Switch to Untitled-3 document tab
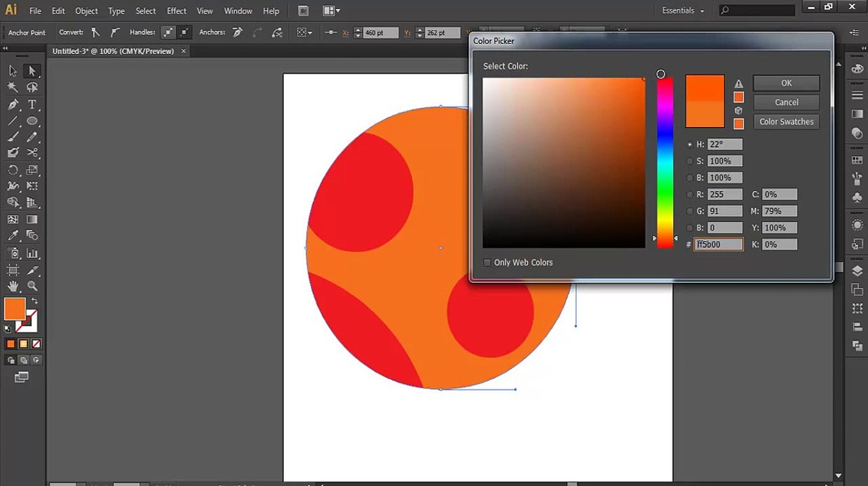This screenshot has width=868, height=486. click(113, 51)
